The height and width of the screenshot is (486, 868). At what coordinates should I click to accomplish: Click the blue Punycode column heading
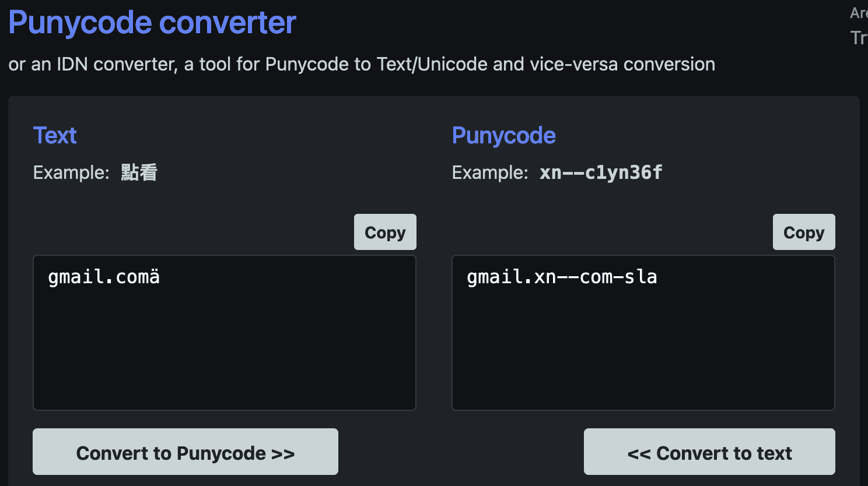click(x=503, y=135)
